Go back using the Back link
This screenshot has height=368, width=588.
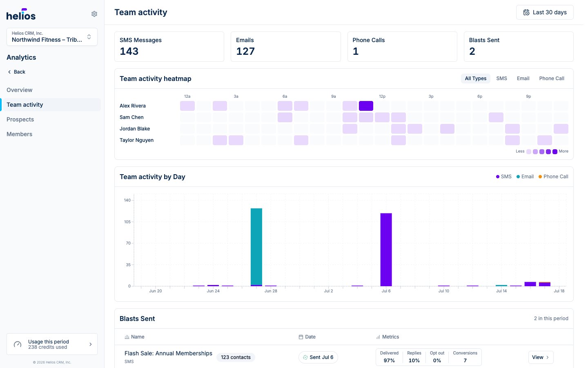tap(17, 72)
